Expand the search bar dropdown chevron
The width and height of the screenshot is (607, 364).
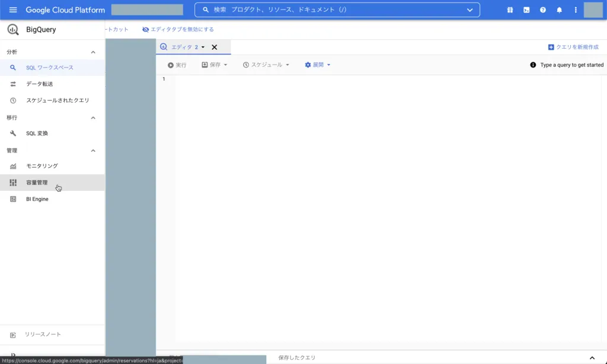[x=469, y=10]
